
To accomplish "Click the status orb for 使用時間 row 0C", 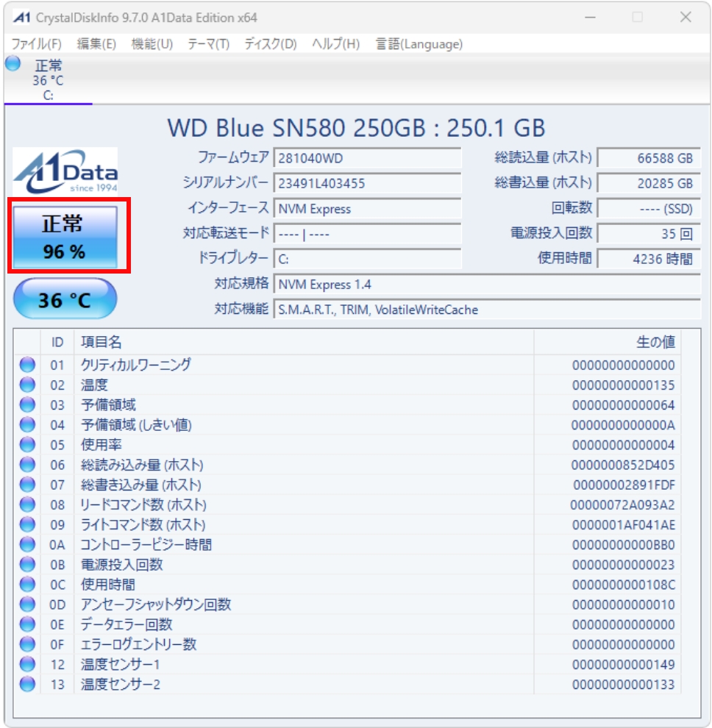I will [27, 584].
